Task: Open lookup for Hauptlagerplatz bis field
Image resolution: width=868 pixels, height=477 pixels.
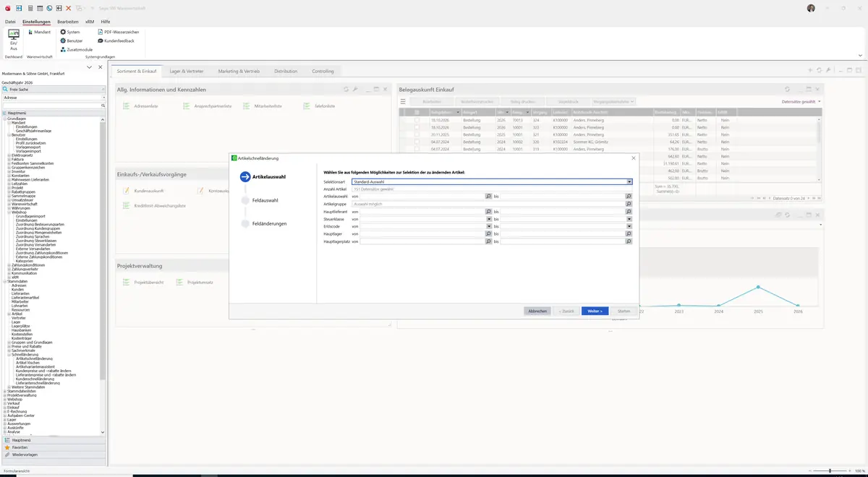Action: click(629, 241)
